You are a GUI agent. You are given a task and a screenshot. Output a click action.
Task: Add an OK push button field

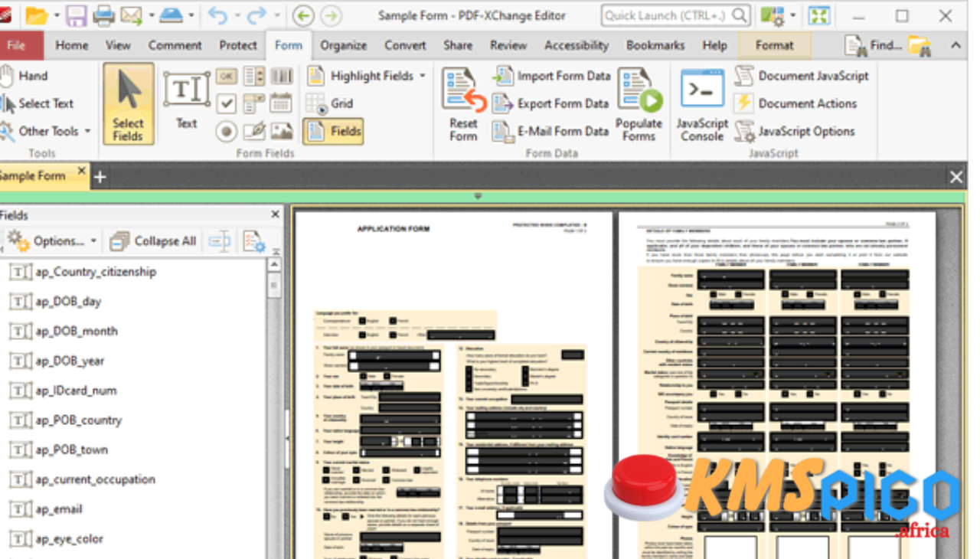tap(226, 76)
